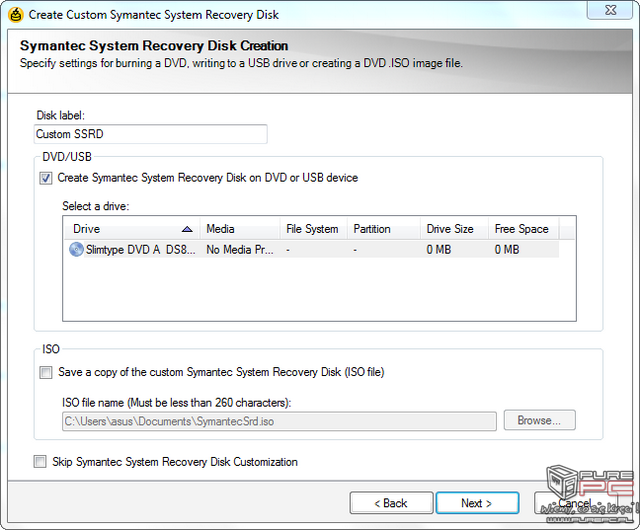
Task: Check Skip Symantec System Recovery Disk Customization
Action: [40, 462]
